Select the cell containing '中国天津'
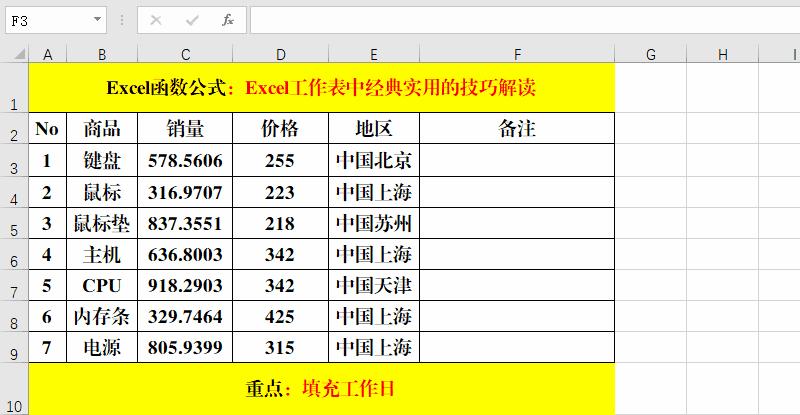 pos(374,285)
